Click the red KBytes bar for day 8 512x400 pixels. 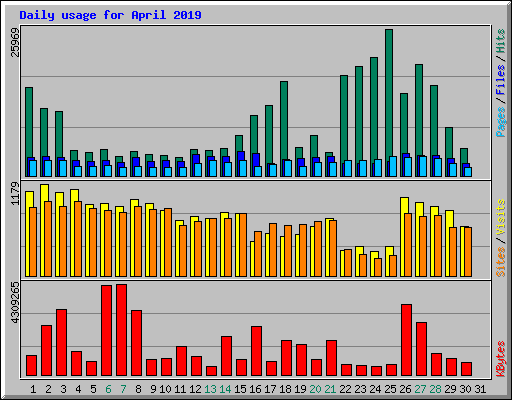click(137, 343)
